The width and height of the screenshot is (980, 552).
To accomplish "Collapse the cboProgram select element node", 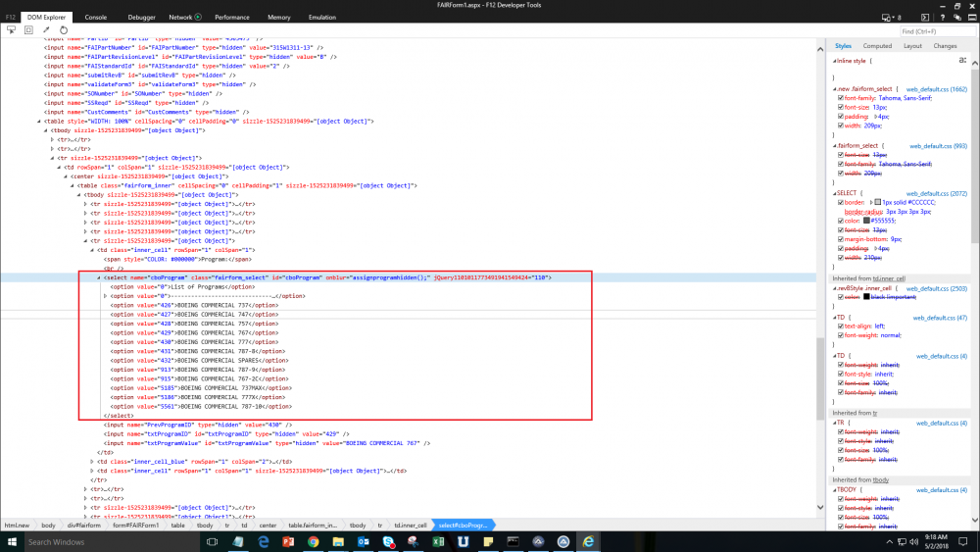I will (99, 278).
